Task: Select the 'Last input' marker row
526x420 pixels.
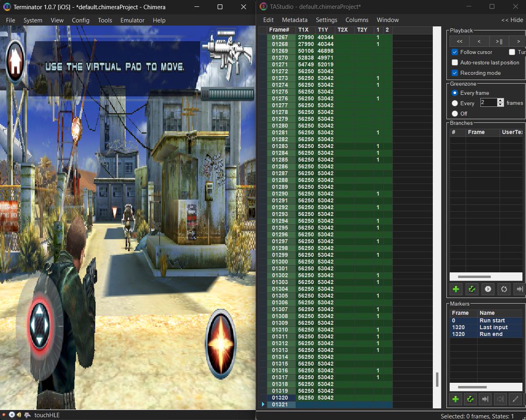Action: (487, 327)
